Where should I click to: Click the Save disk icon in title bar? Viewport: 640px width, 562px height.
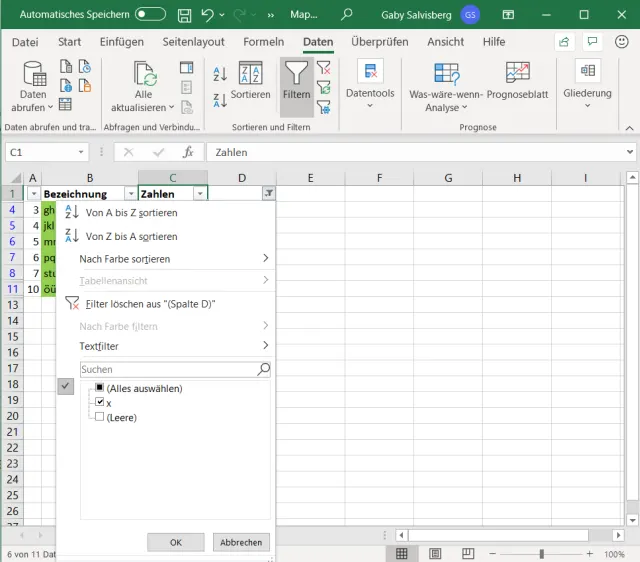click(184, 15)
